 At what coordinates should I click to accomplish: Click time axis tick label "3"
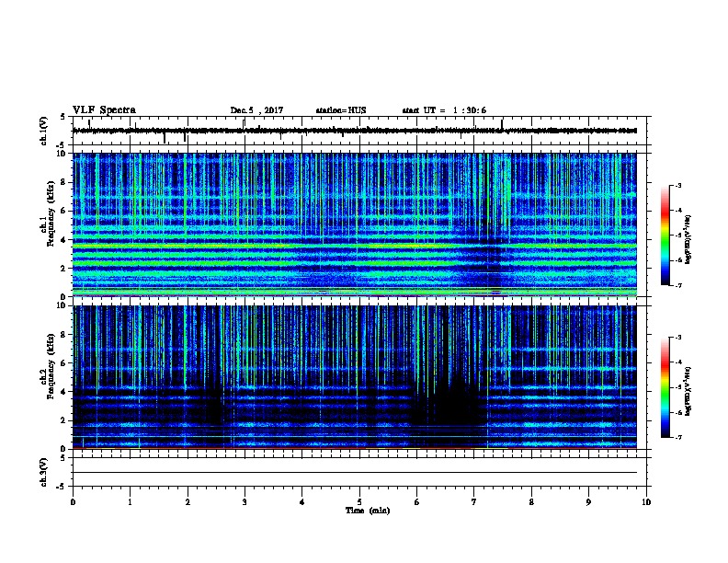click(x=245, y=502)
